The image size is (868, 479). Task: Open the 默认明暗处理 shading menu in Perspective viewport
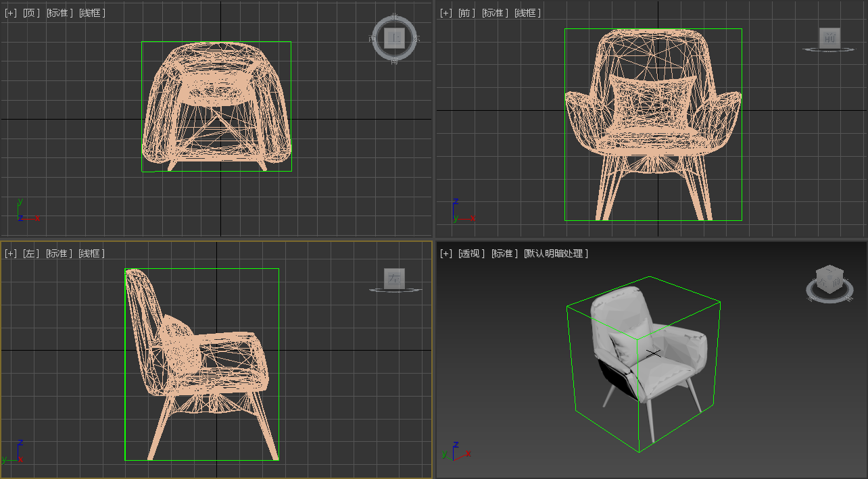tap(556, 253)
